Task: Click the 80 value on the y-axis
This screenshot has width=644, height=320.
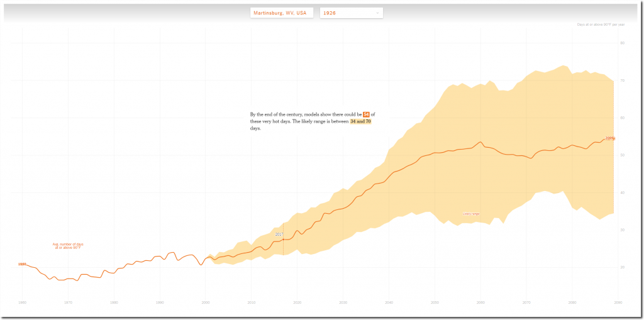Action: click(x=622, y=43)
